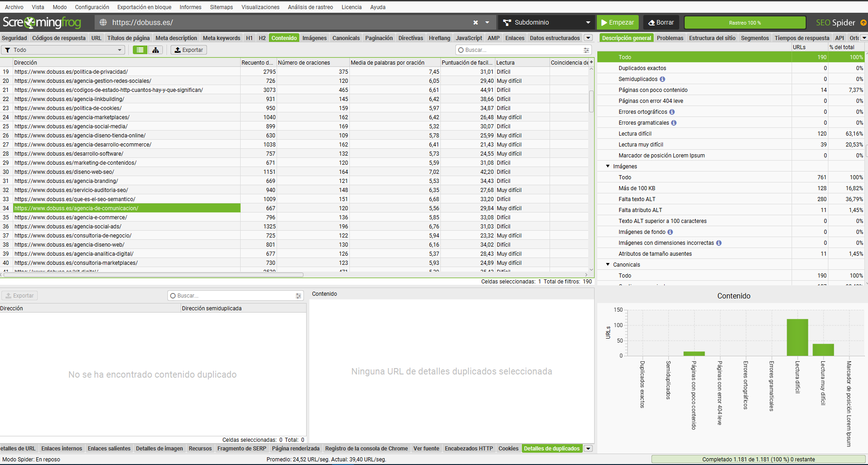Open the Licencia menu

pyautogui.click(x=352, y=7)
